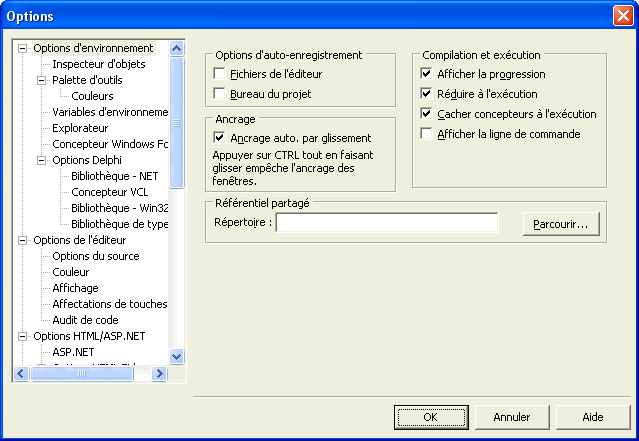
Task: Open help with Aide button
Action: [x=593, y=416]
